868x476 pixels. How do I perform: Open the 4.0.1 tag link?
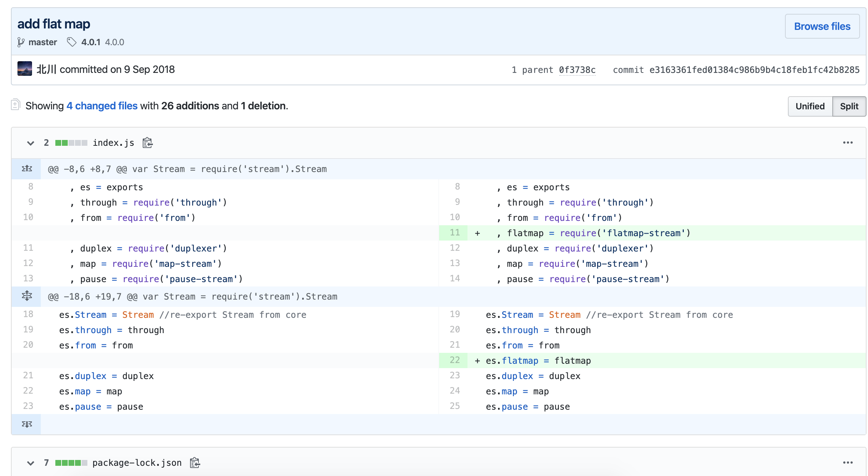coord(91,42)
